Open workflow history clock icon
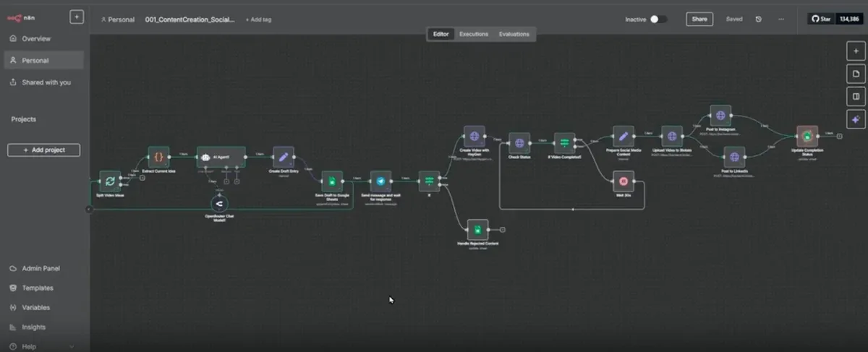The height and width of the screenshot is (352, 868). click(x=758, y=20)
